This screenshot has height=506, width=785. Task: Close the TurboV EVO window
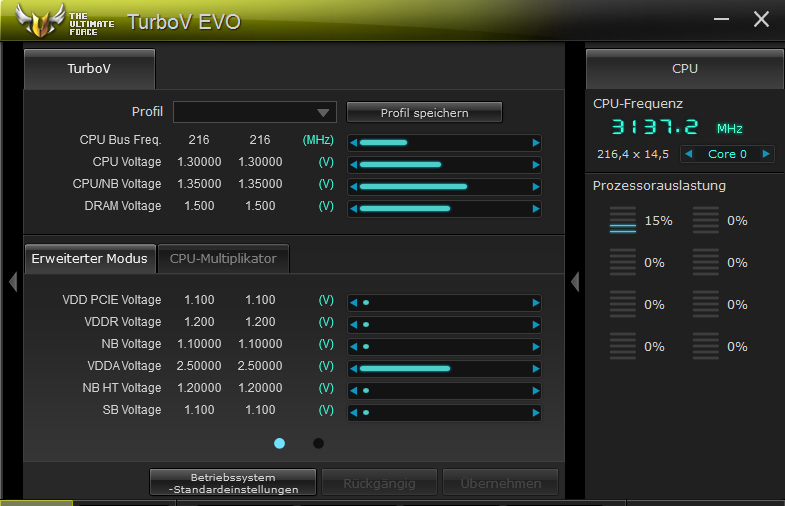coord(761,19)
